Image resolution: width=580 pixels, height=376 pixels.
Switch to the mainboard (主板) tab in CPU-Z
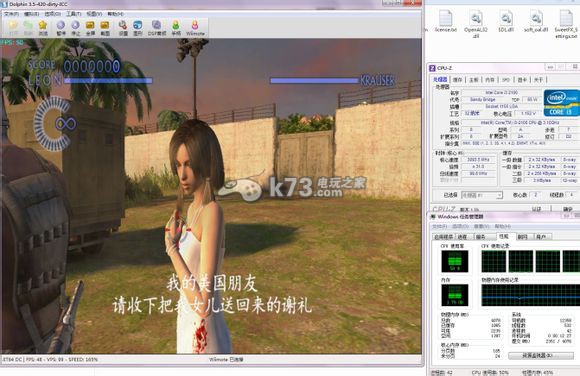click(x=474, y=80)
